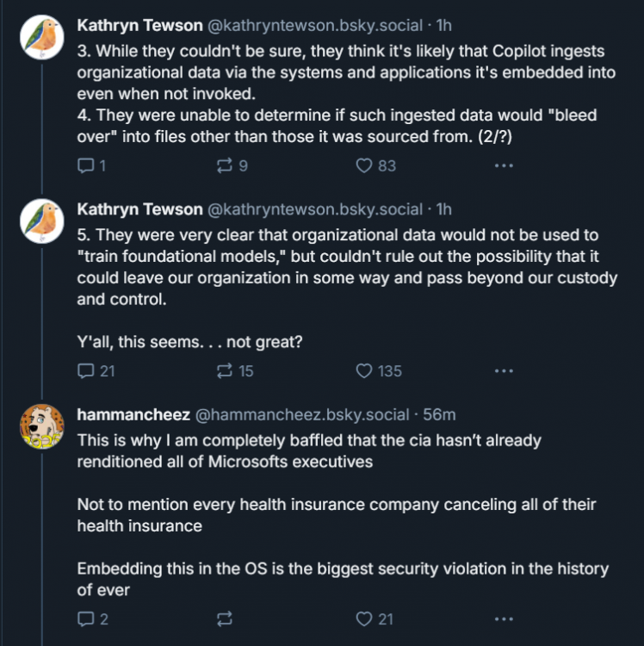Repost the post with 9 reposts
Screen dimensions: 644x646
(x=224, y=165)
